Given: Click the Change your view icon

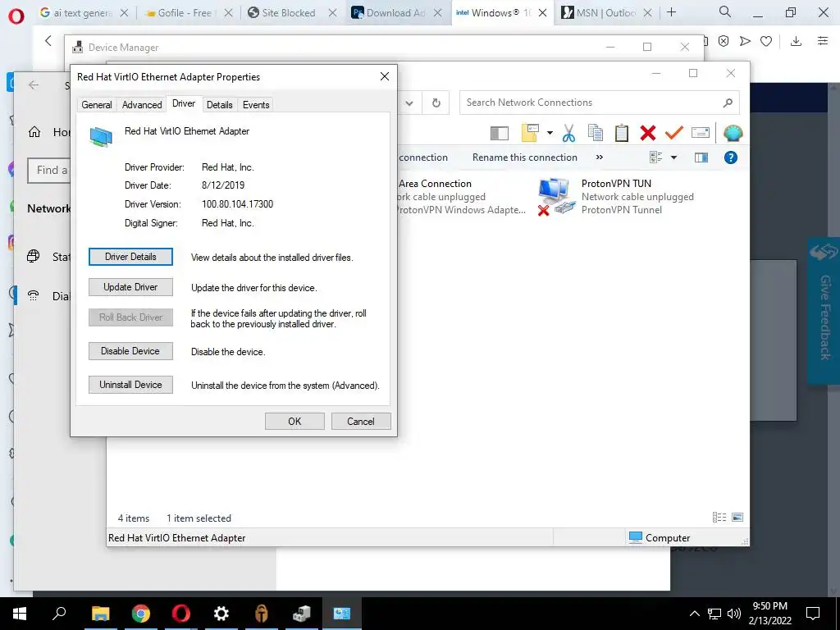Looking at the screenshot, I should (x=655, y=157).
